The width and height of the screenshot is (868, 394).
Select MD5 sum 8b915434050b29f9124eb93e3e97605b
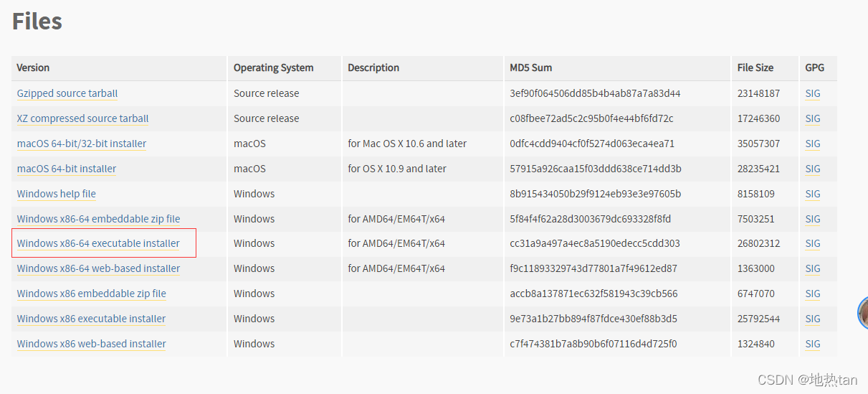pyautogui.click(x=596, y=194)
